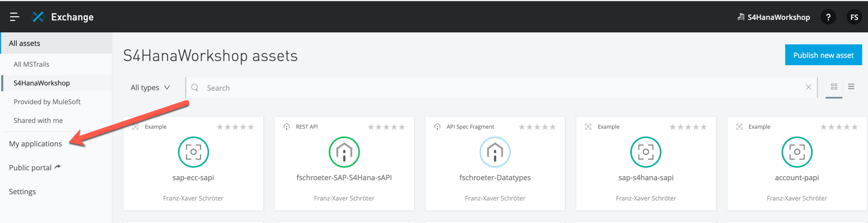Click the Example type icon on account-papi card
Image resolution: width=868 pixels, height=223 pixels.
pos(740,127)
